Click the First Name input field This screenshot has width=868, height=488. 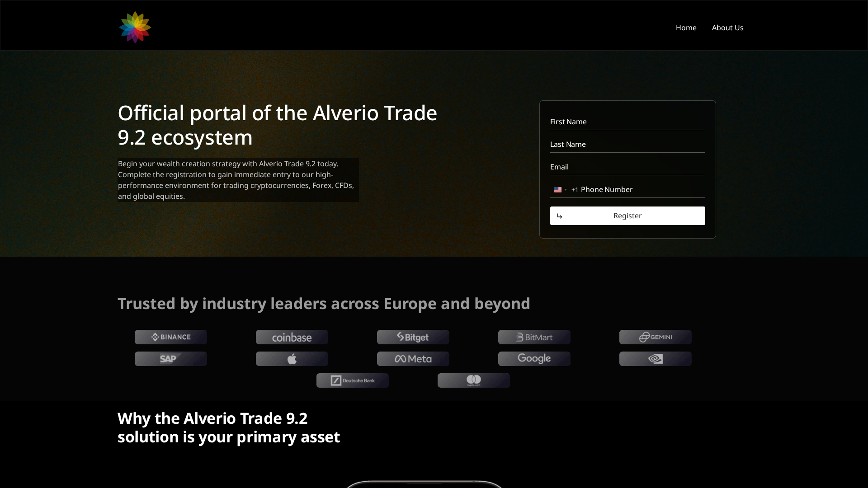click(x=627, y=122)
